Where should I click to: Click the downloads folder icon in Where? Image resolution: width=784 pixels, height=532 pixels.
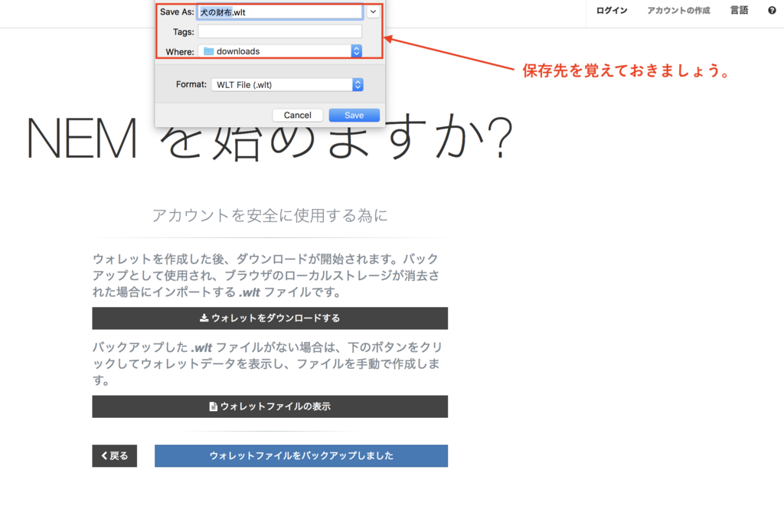208,51
